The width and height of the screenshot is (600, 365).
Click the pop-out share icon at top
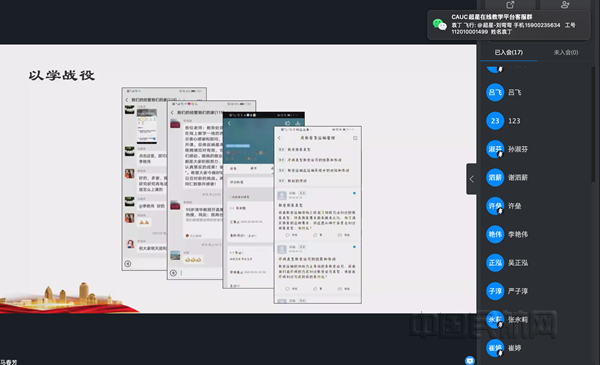click(510, 5)
